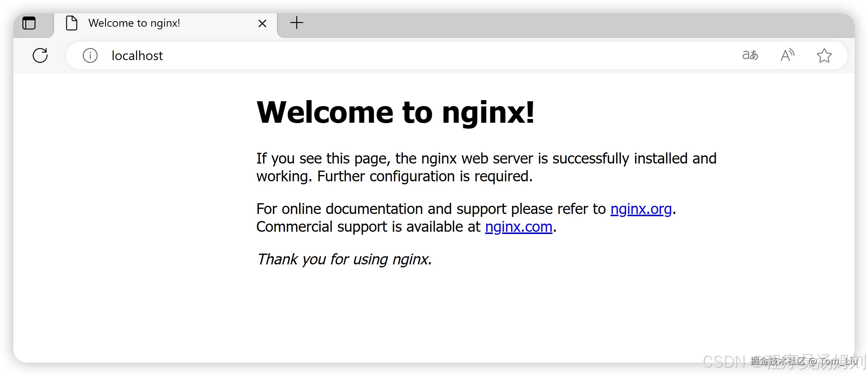The image size is (868, 376).
Task: Select the localhost URL text
Action: [x=137, y=56]
